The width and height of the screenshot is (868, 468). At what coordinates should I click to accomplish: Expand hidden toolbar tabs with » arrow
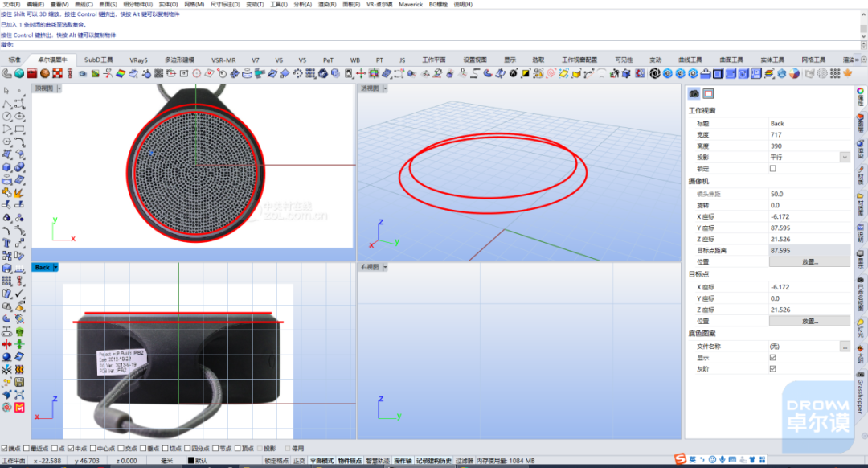point(858,60)
